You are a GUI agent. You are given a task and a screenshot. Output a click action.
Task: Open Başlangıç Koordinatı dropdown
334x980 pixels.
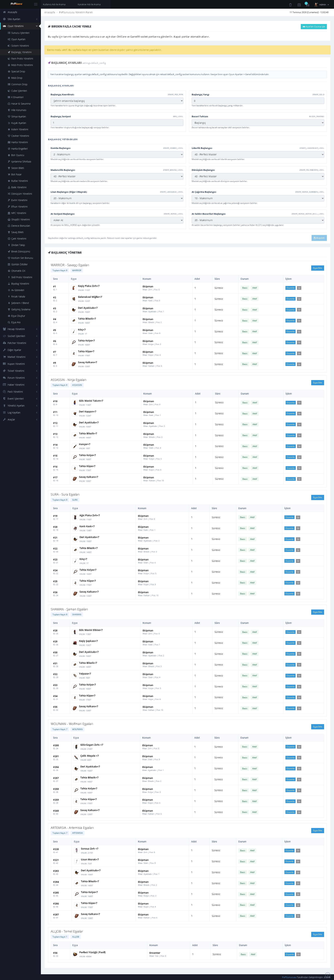(117, 101)
